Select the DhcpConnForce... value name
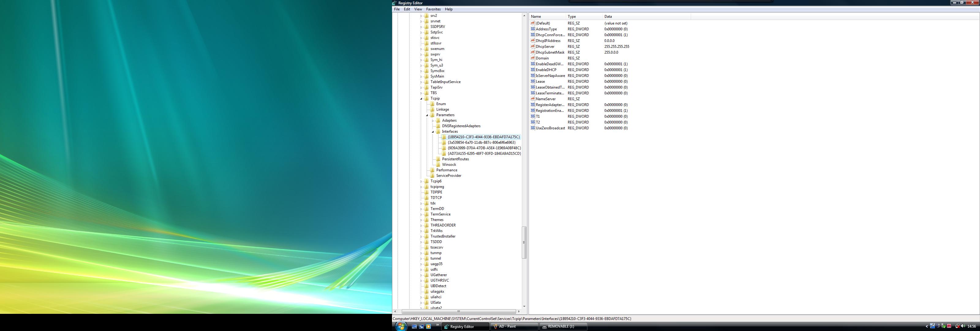 [550, 35]
